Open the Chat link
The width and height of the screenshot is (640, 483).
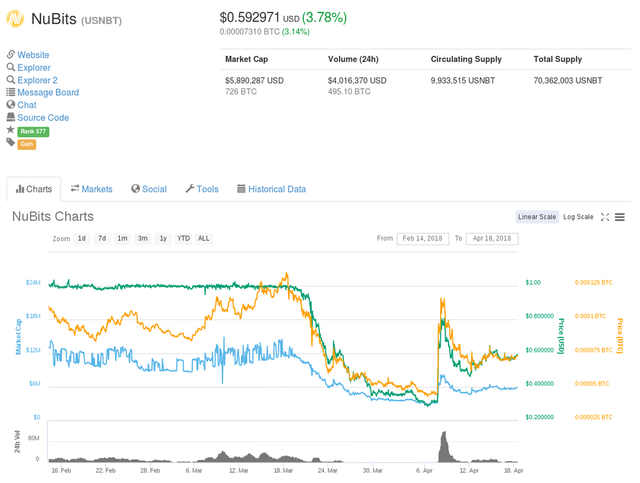click(27, 105)
